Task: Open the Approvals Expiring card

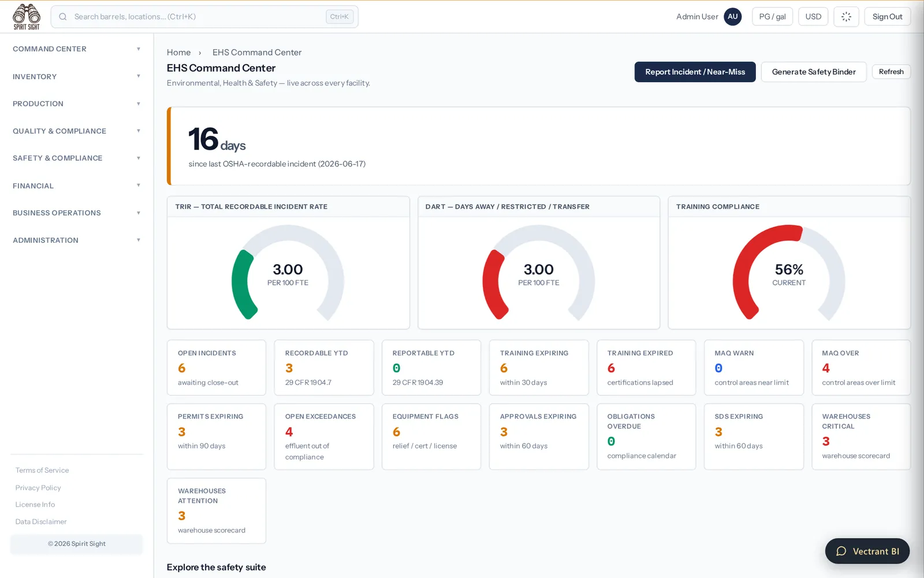Action: (x=539, y=436)
